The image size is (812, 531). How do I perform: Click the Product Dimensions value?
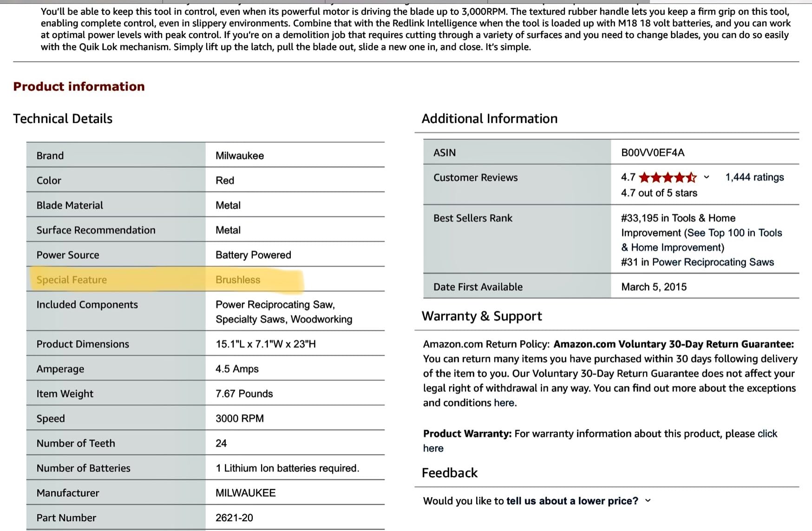tap(266, 344)
